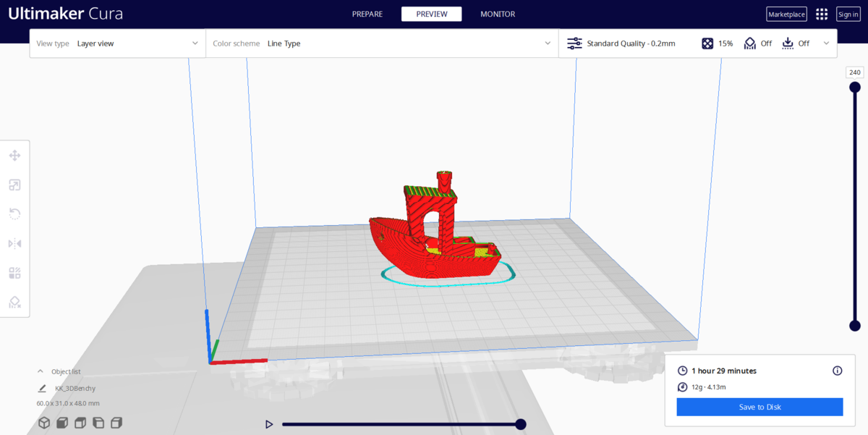Select the Per Model Settings tool

pos(14,273)
